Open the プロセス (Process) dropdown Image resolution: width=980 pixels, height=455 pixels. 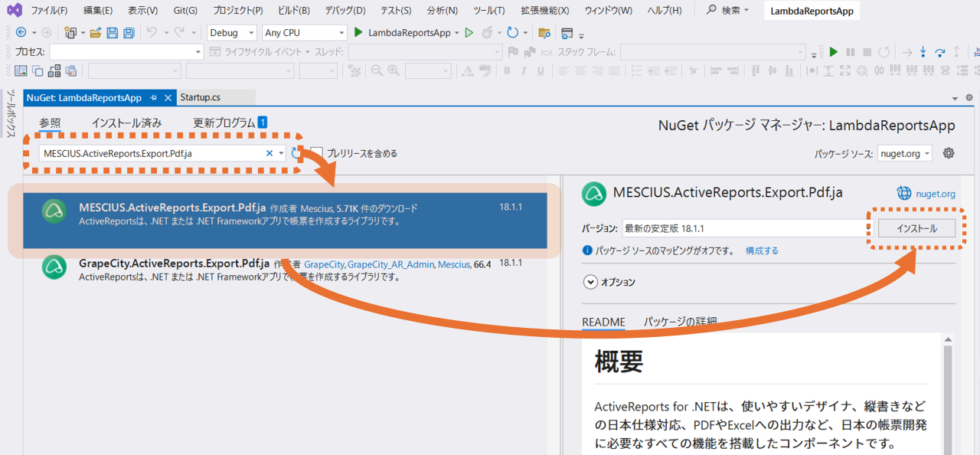point(126,52)
